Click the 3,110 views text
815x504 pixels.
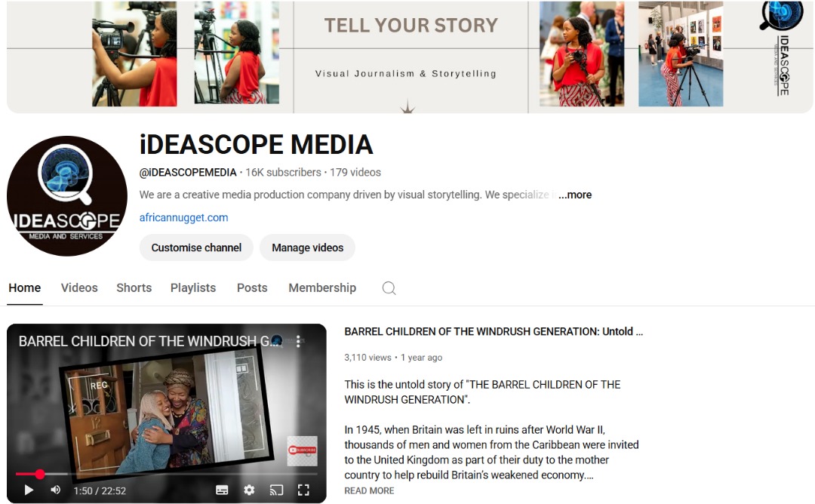(368, 358)
